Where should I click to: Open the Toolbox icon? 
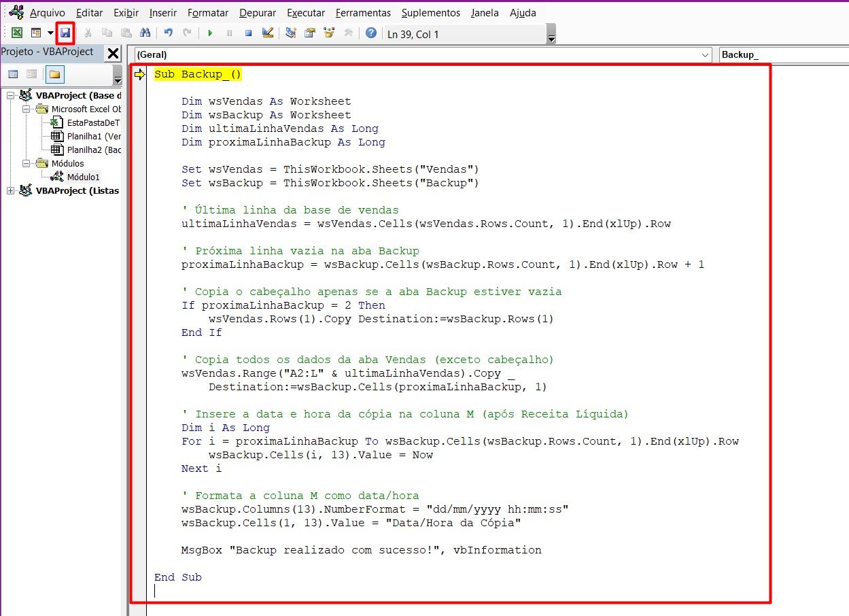(348, 33)
